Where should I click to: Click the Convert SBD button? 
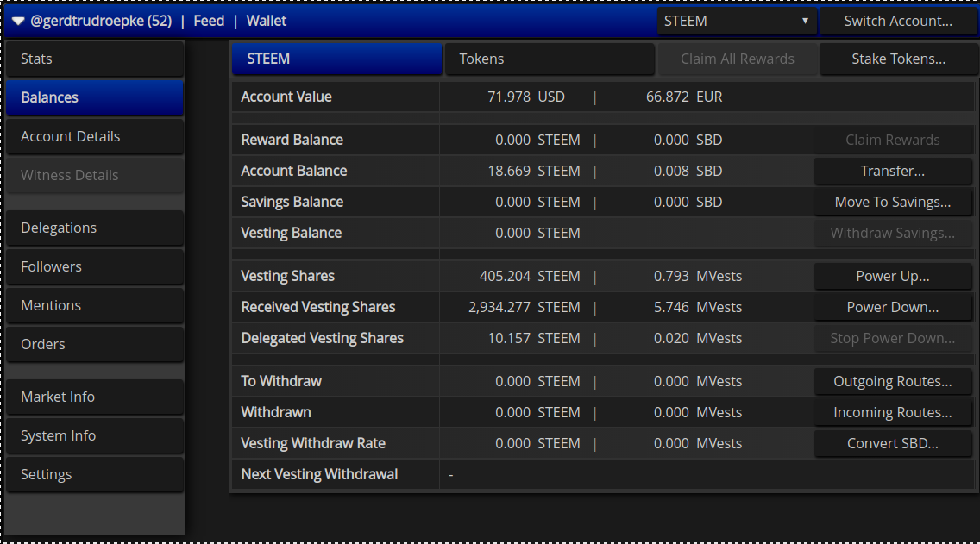click(893, 443)
